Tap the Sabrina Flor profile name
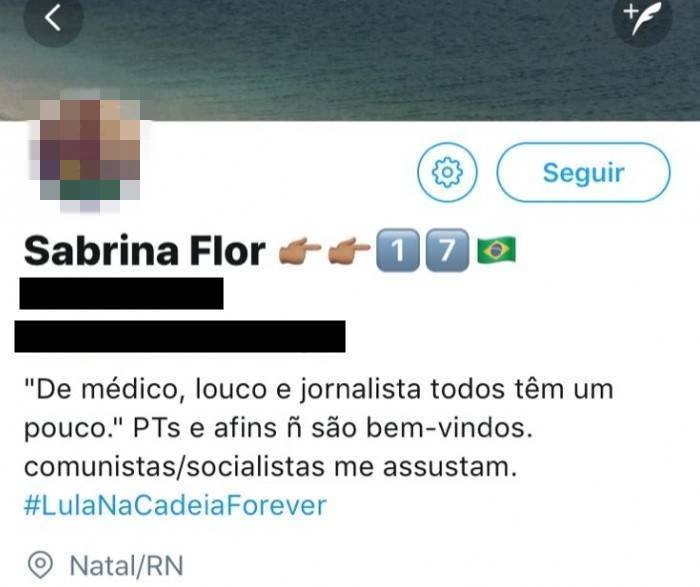700x587 pixels. (x=145, y=250)
